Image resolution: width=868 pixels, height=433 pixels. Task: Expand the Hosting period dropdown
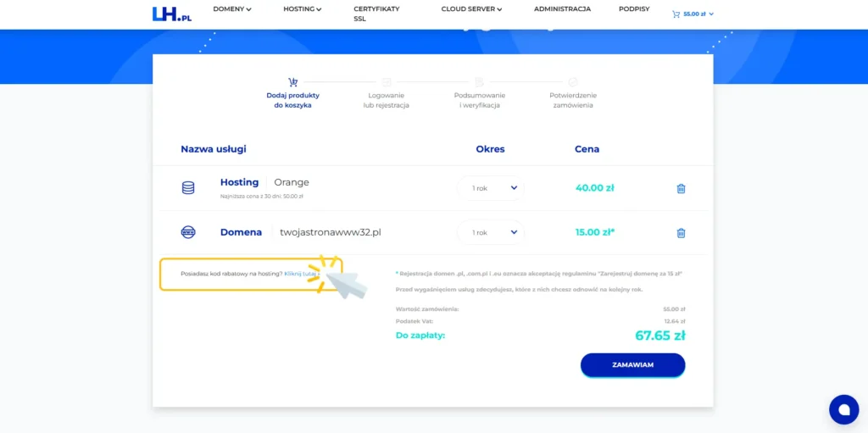[x=491, y=188]
